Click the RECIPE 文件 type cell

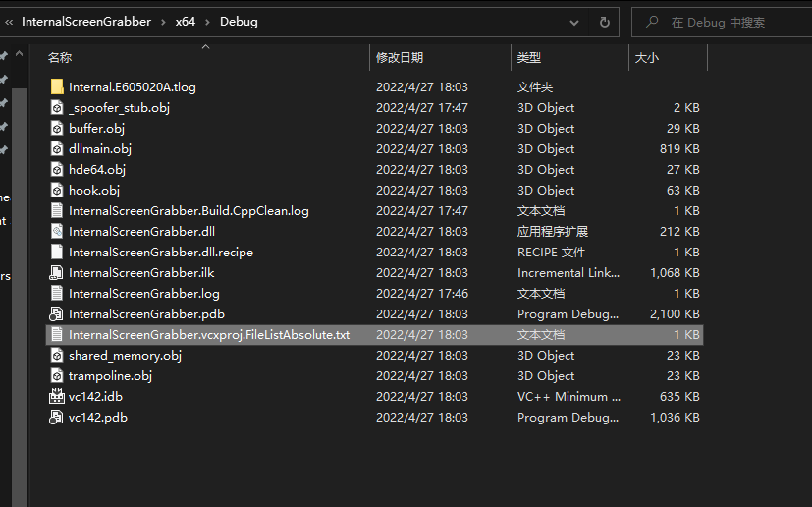[551, 253]
